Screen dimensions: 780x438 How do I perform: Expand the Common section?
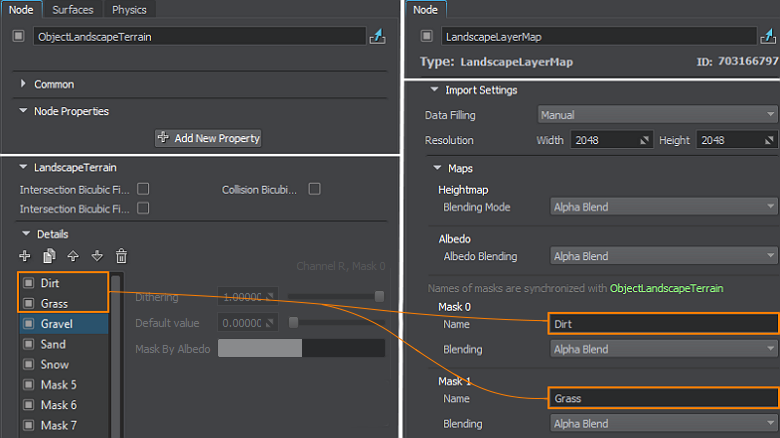tap(23, 84)
